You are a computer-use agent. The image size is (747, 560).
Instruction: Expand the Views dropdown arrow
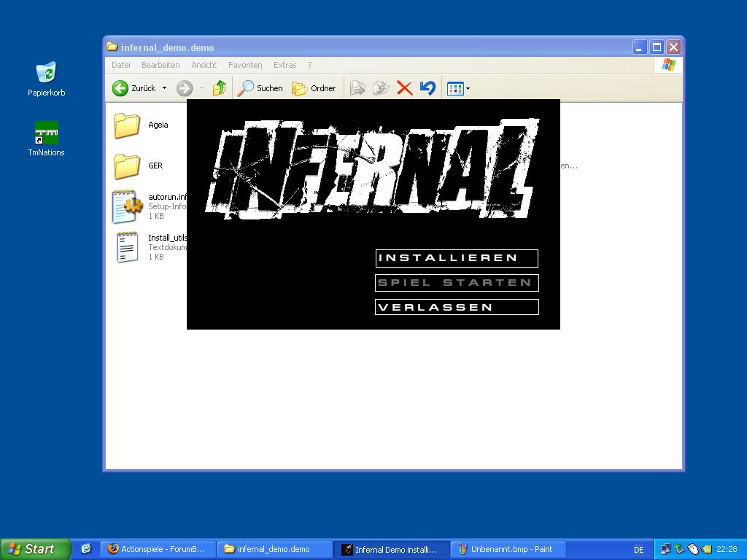(x=468, y=88)
